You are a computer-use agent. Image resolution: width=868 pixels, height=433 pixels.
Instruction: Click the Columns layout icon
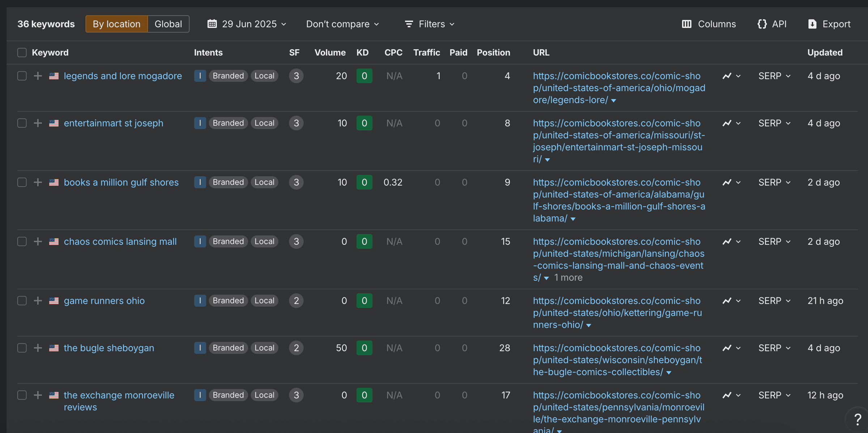click(686, 24)
